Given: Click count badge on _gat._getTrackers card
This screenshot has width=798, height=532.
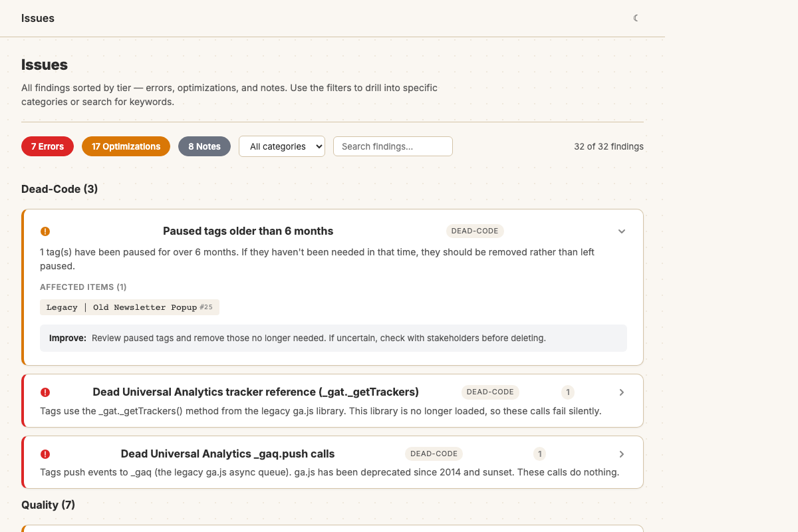Looking at the screenshot, I should [568, 392].
